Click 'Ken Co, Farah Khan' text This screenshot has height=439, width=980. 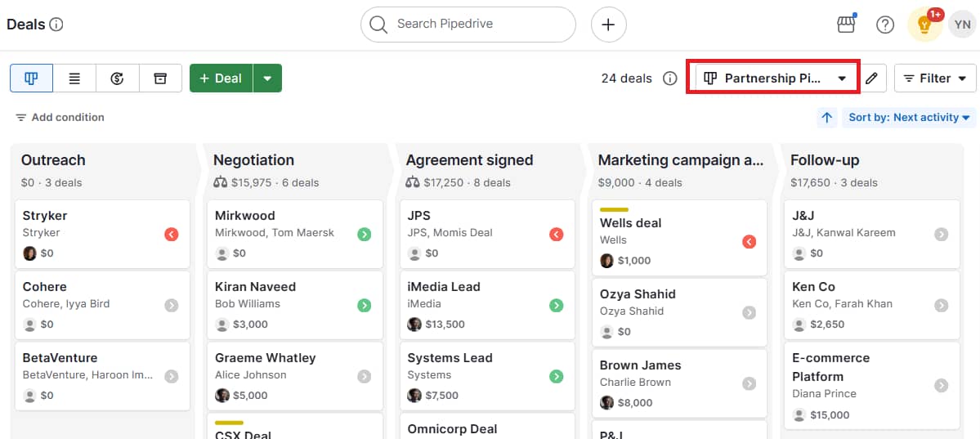[843, 304]
